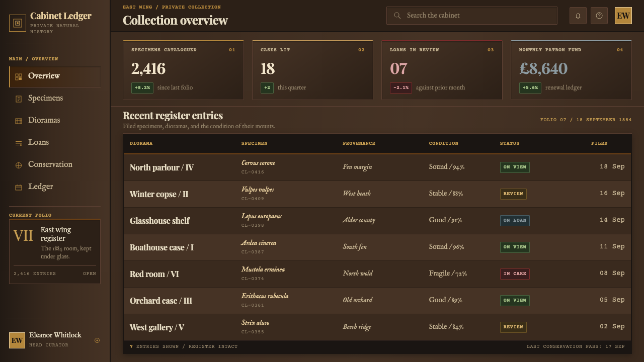The width and height of the screenshot is (644, 362).
Task: Sort by the Diorama column header
Action: [x=141, y=143]
